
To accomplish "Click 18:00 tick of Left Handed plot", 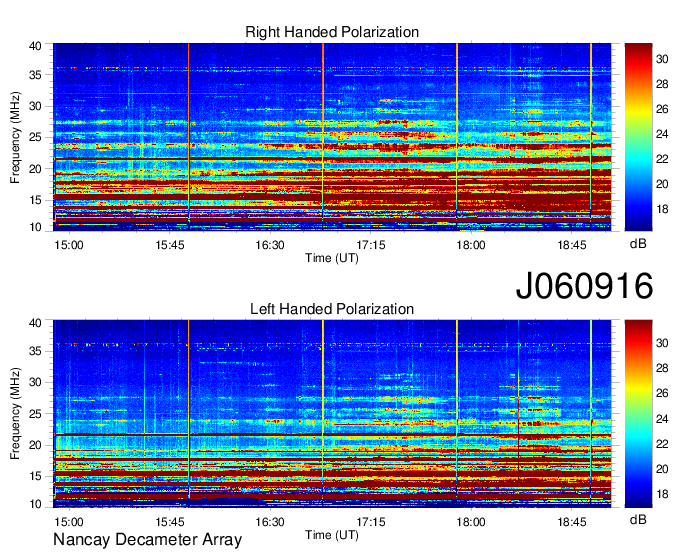I will tap(471, 522).
